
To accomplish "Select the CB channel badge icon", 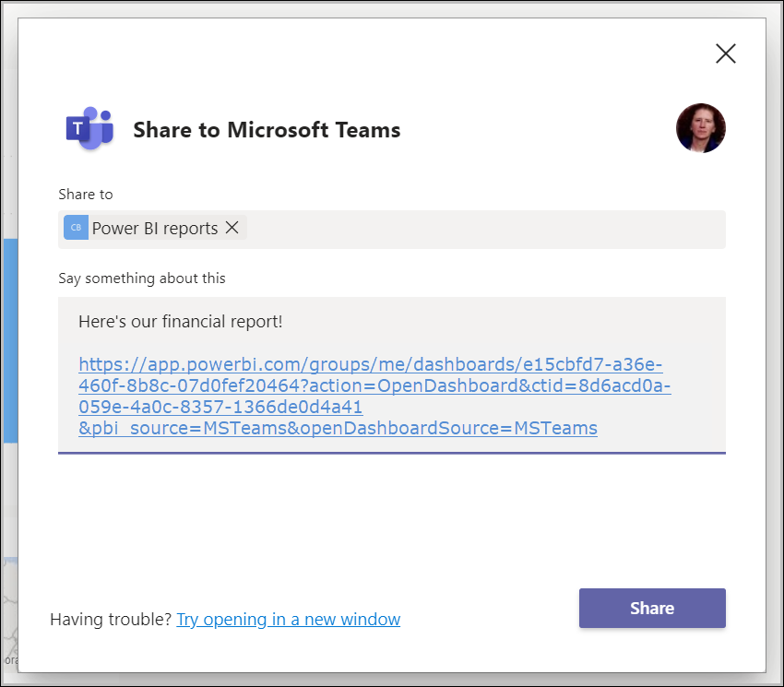I will pos(76,228).
